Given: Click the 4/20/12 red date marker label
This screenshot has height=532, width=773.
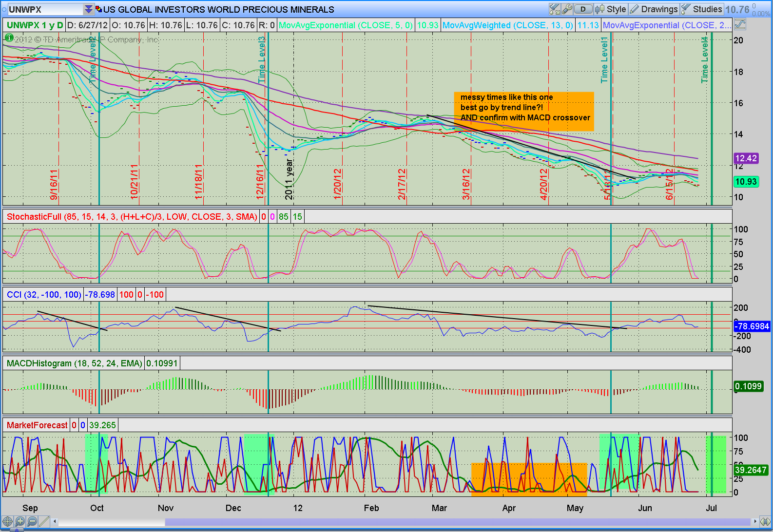Looking at the screenshot, I should (543, 184).
